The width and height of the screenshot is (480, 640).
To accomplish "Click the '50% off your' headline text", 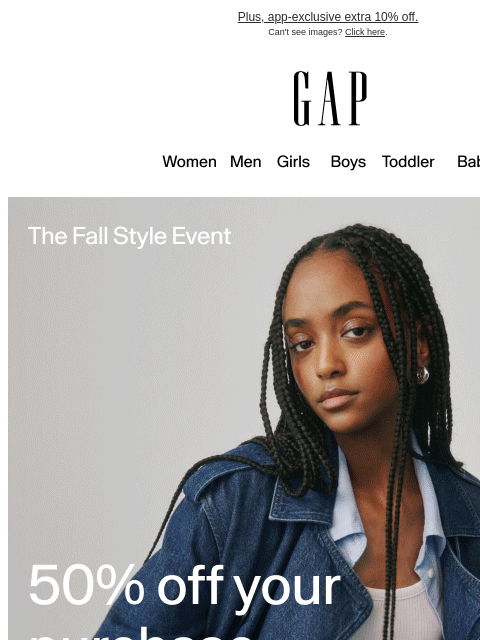I will [184, 587].
